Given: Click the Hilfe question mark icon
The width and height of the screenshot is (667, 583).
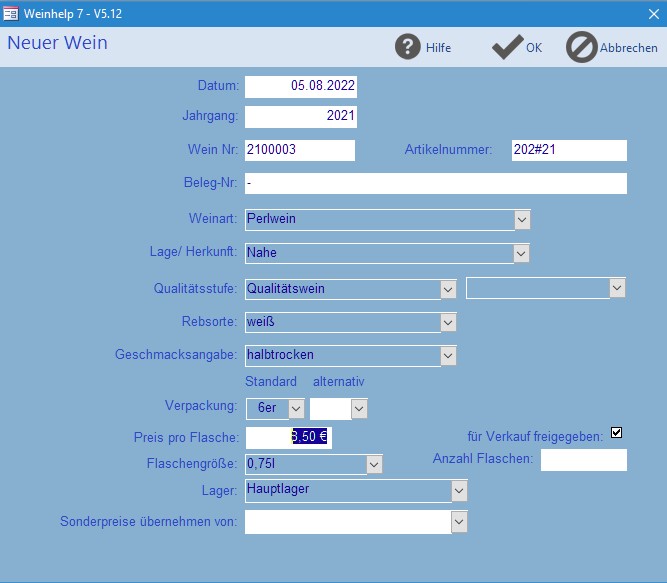Looking at the screenshot, I should (x=407, y=47).
